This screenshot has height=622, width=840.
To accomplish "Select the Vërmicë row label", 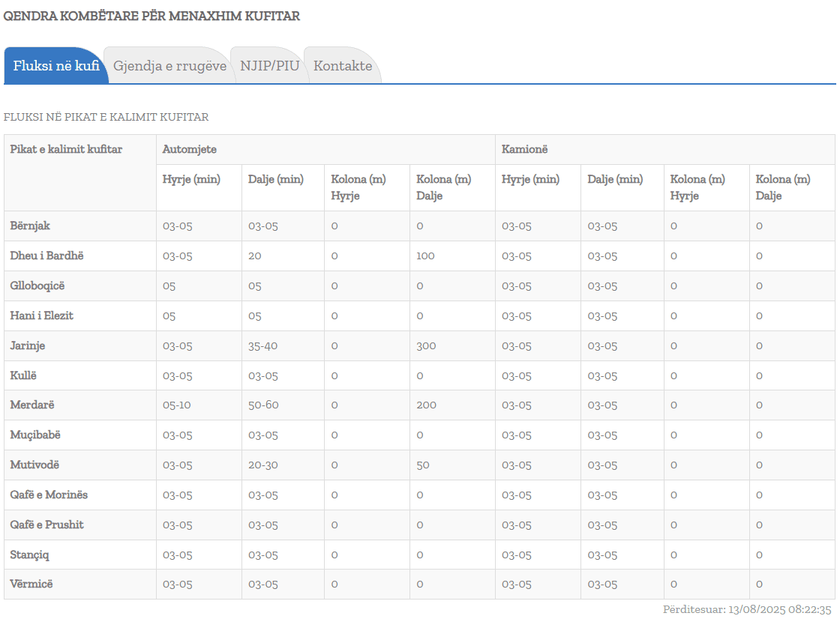I will [31, 584].
